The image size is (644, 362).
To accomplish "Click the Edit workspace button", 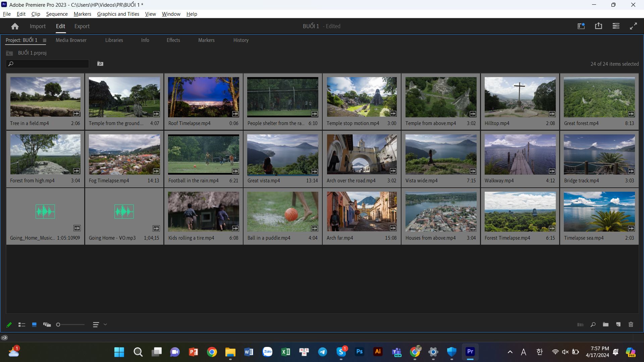I will pyautogui.click(x=60, y=26).
